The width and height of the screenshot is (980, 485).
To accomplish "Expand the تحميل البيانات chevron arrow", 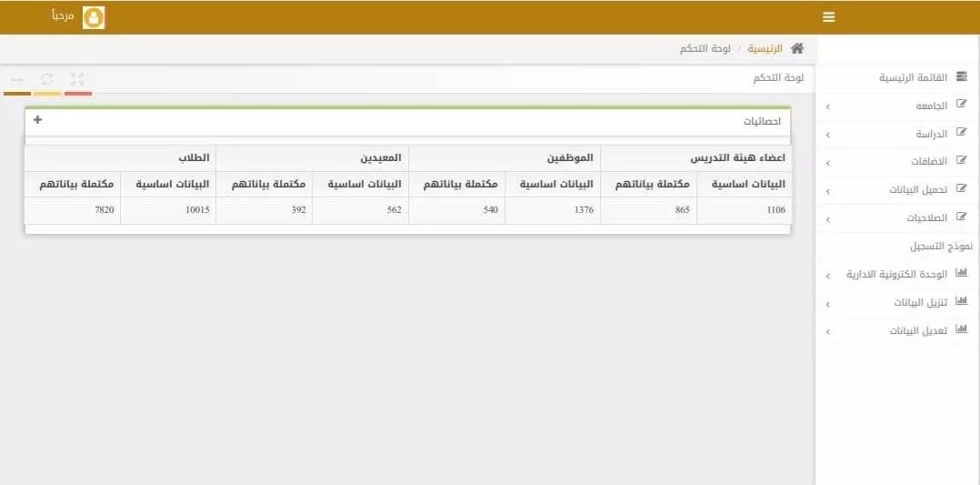I will coord(828,191).
